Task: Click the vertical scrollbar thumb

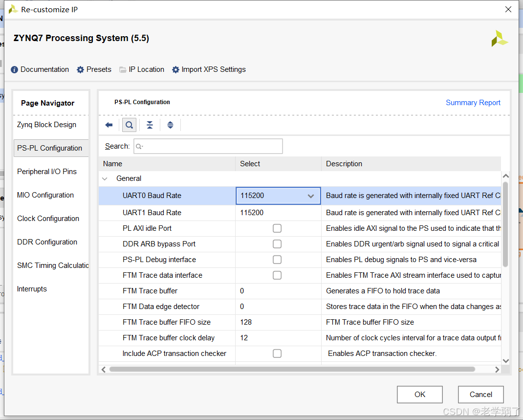Action: pos(505,224)
